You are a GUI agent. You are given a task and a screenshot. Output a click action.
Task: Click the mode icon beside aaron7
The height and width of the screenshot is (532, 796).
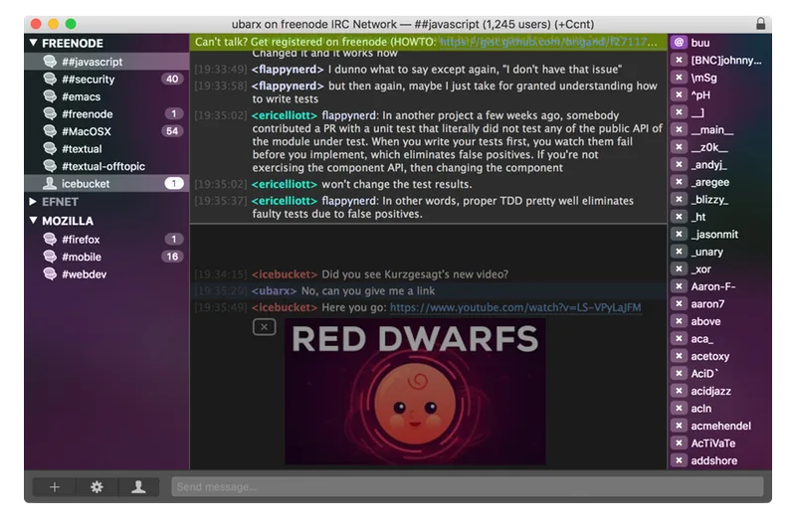point(679,303)
